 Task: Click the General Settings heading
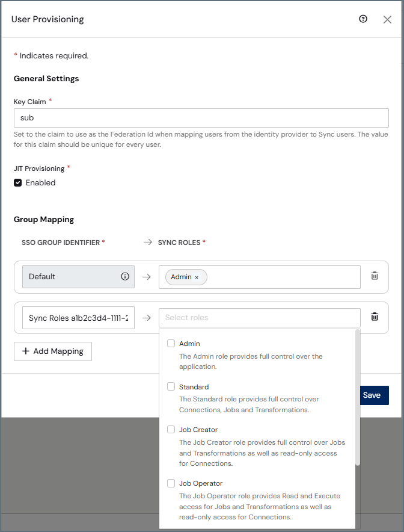click(x=46, y=79)
